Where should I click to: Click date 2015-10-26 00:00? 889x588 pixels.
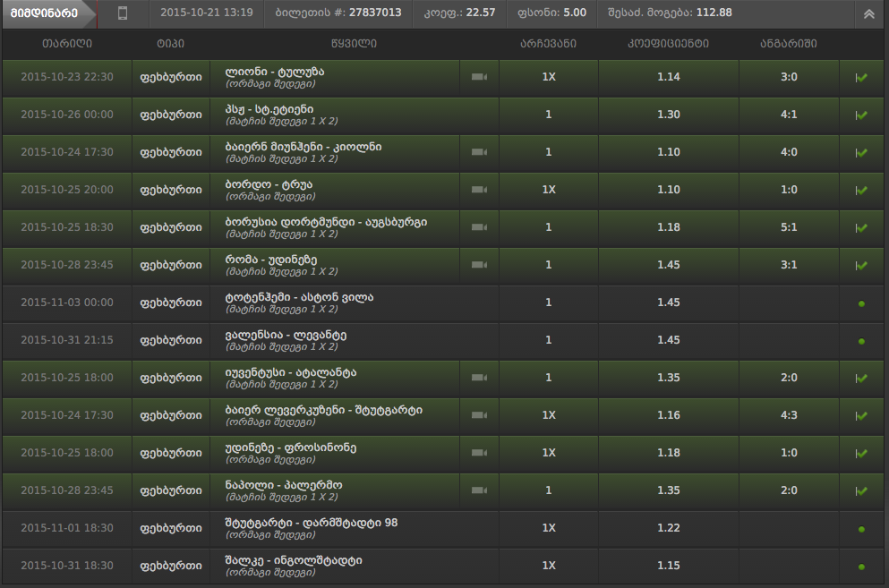(67, 115)
